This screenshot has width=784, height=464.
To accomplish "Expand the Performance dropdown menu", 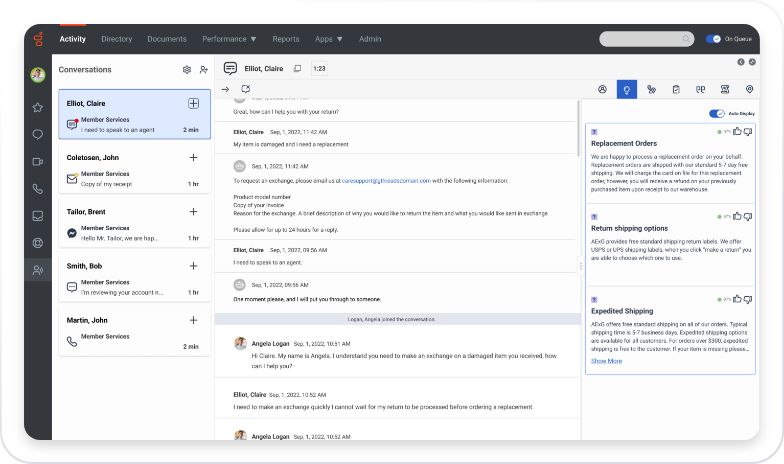I will pos(229,39).
